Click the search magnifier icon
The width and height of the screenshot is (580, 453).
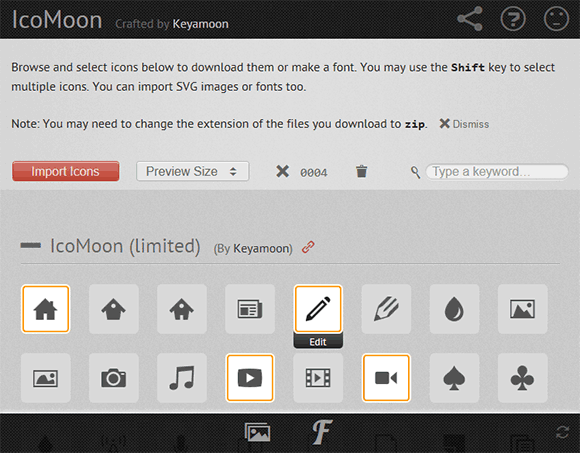pos(415,172)
